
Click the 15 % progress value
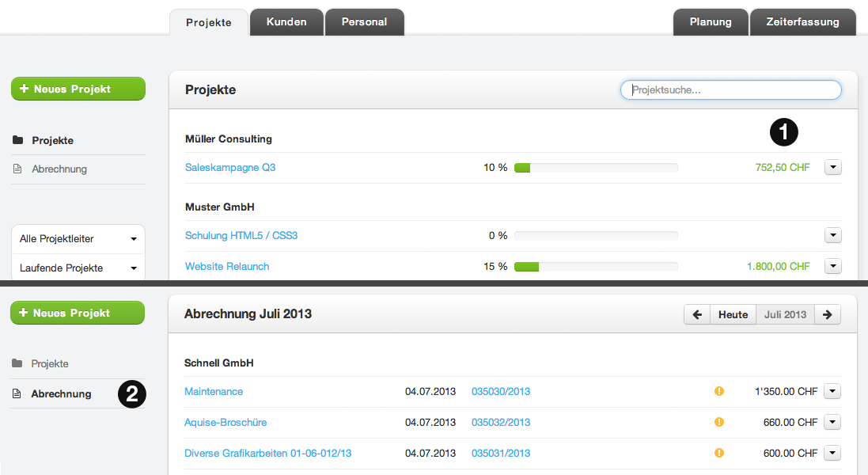[x=495, y=267]
